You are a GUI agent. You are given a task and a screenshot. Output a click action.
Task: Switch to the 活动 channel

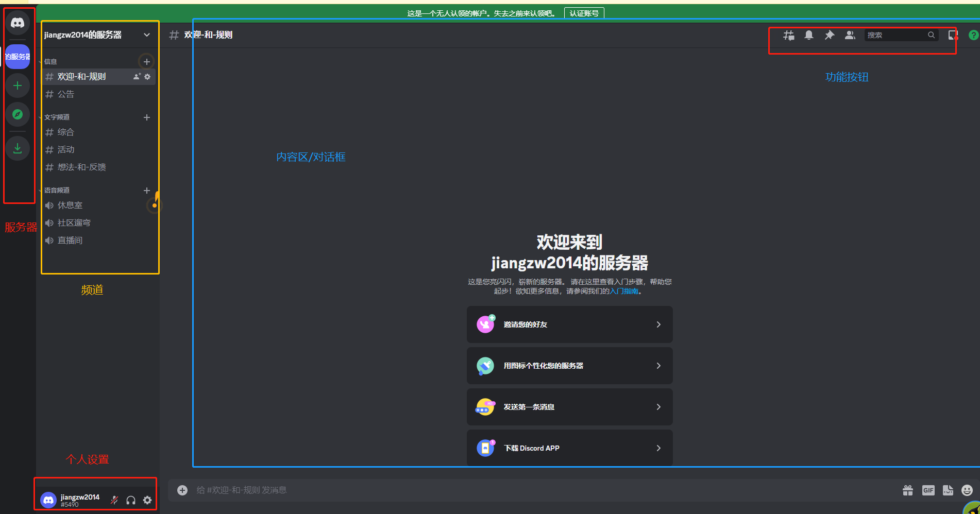point(98,150)
